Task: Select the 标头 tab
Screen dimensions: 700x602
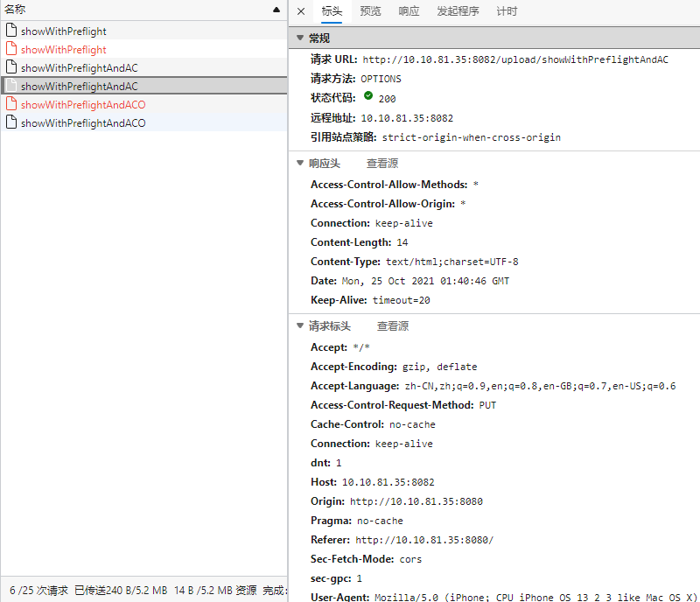Action: 332,11
